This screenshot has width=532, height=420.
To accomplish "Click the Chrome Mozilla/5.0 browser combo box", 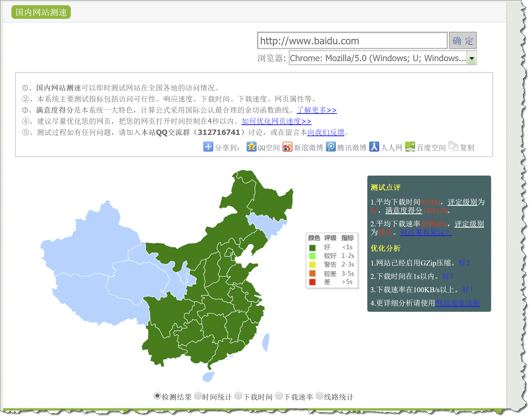I will pyautogui.click(x=378, y=58).
